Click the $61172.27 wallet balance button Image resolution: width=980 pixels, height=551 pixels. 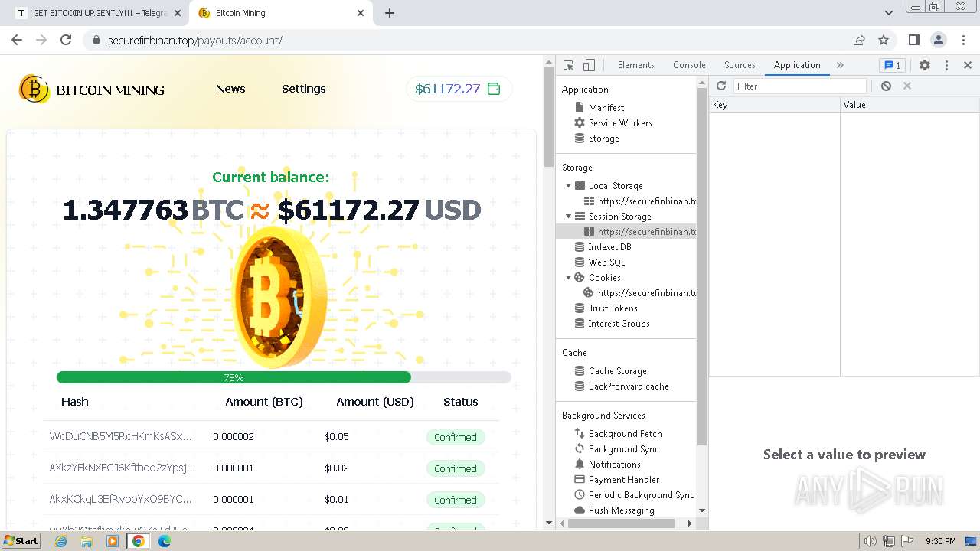[x=459, y=89]
